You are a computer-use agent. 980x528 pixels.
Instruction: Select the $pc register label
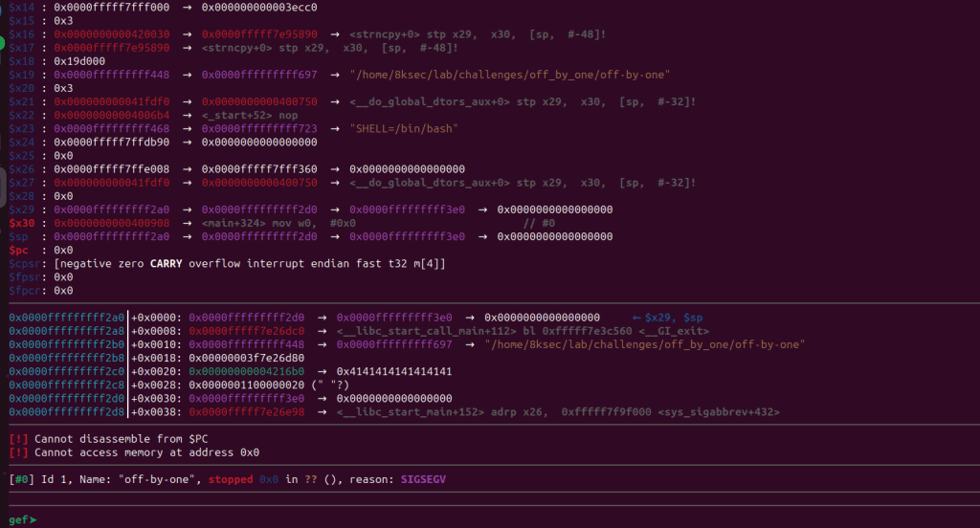(19, 250)
